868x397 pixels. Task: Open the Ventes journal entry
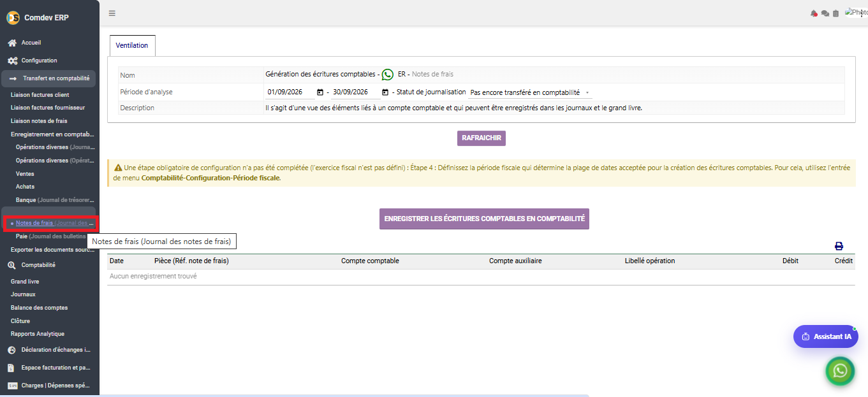[25, 174]
